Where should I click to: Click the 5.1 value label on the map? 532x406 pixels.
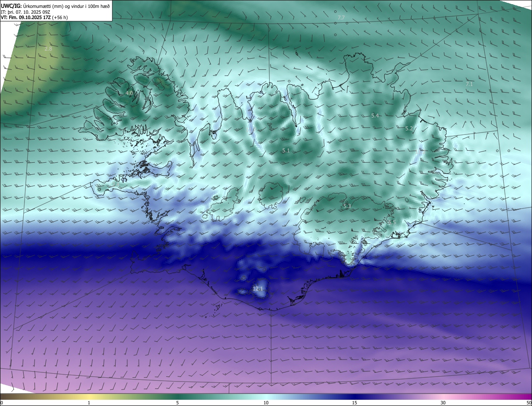tap(286, 151)
